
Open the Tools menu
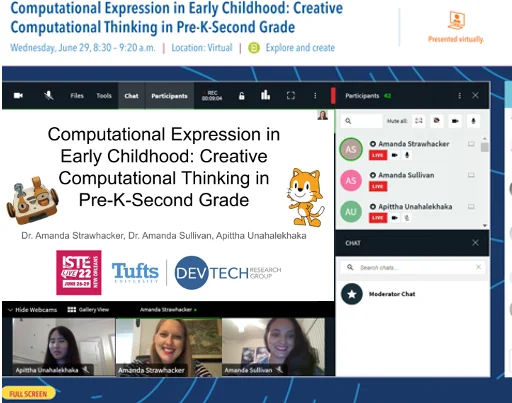[104, 96]
